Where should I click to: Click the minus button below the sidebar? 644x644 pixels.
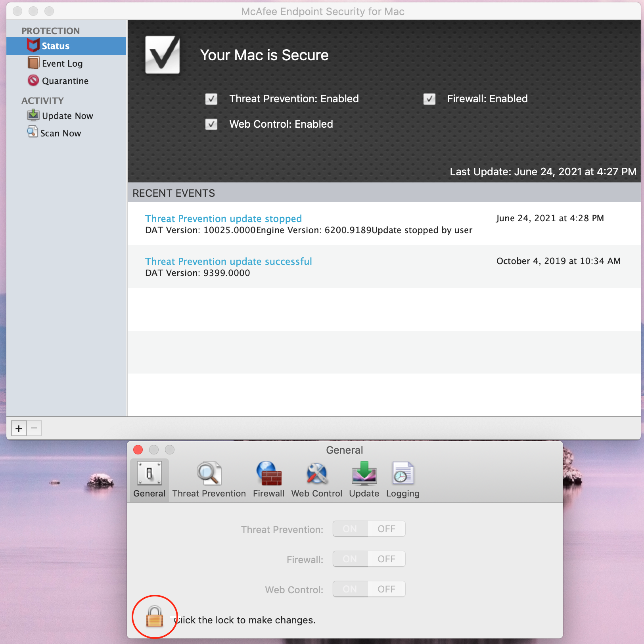pos(34,428)
